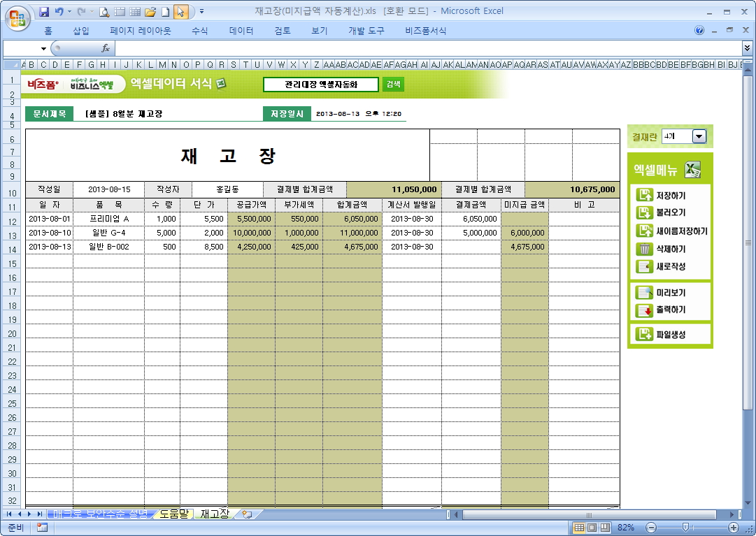Click the Open folder icon in quick access toolbar
The width and height of the screenshot is (756, 536).
(x=150, y=12)
